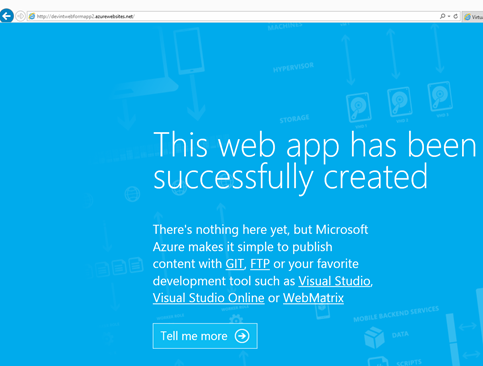This screenshot has height=366, width=483.
Task: Follow the Visual Studio Online link
Action: tap(209, 298)
